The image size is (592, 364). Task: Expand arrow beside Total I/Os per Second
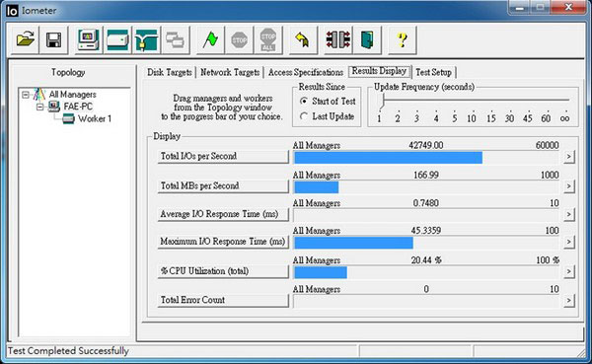pyautogui.click(x=569, y=157)
